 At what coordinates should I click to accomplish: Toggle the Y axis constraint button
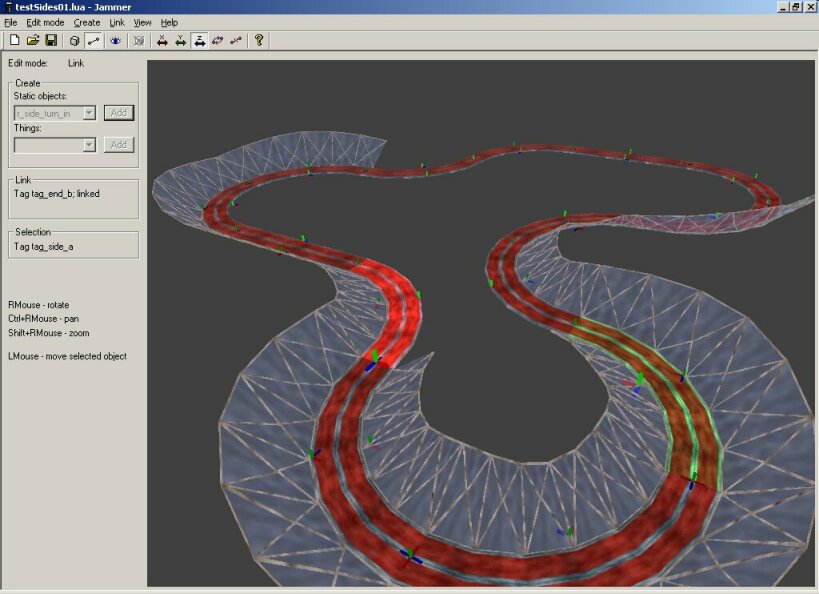click(x=180, y=41)
